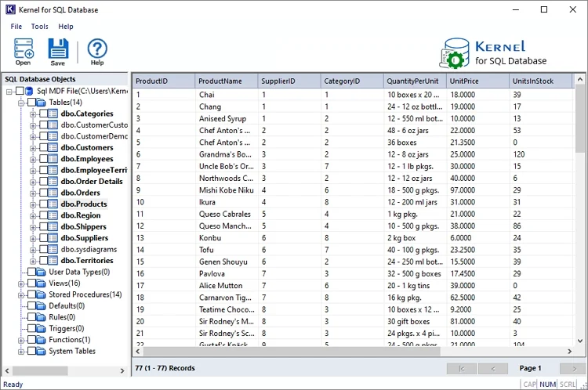The width and height of the screenshot is (588, 390).
Task: Click the Defaults(0) folder icon
Action: coord(42,305)
